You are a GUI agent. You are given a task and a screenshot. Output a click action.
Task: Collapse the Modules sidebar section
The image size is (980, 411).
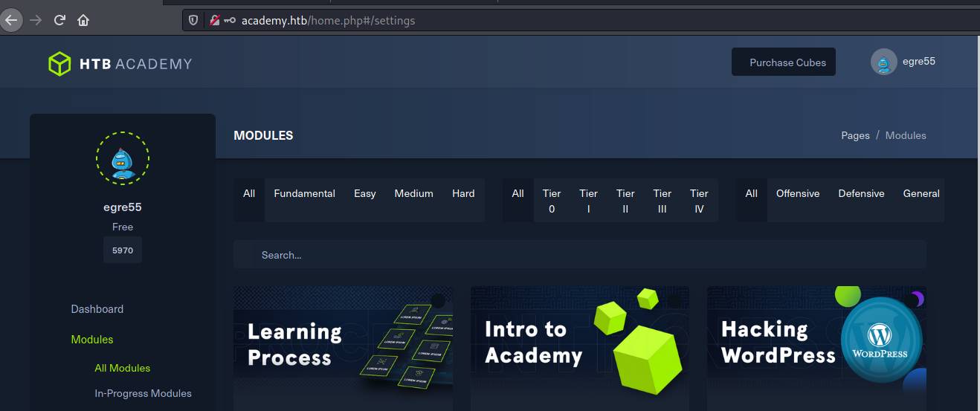coord(92,340)
